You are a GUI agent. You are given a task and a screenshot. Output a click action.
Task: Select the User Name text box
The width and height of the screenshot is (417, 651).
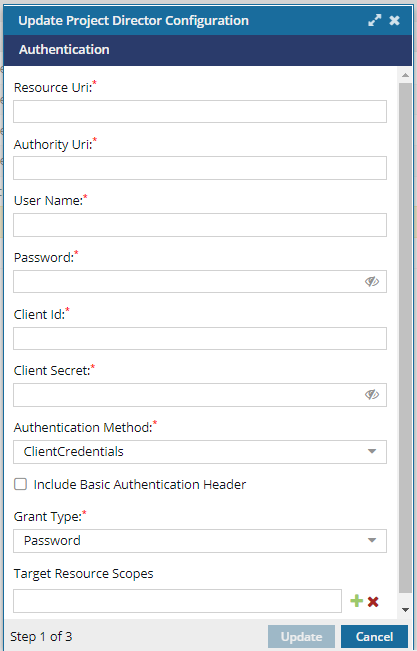point(200,225)
